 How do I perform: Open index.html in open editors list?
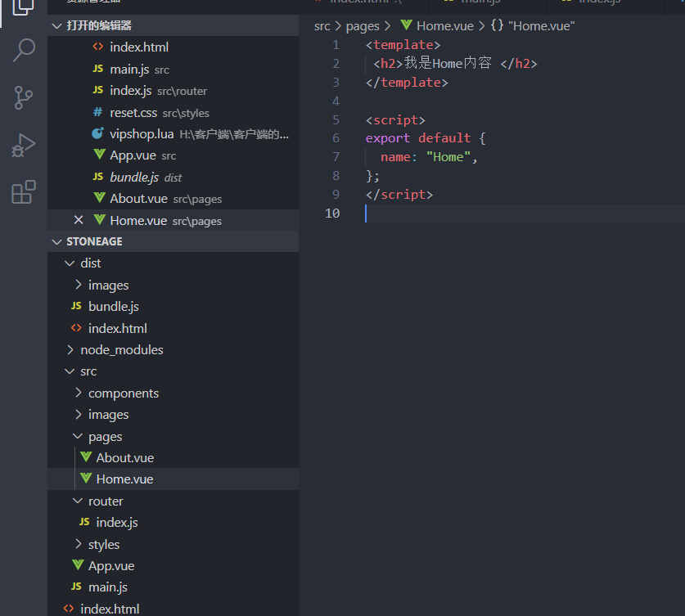point(173,47)
